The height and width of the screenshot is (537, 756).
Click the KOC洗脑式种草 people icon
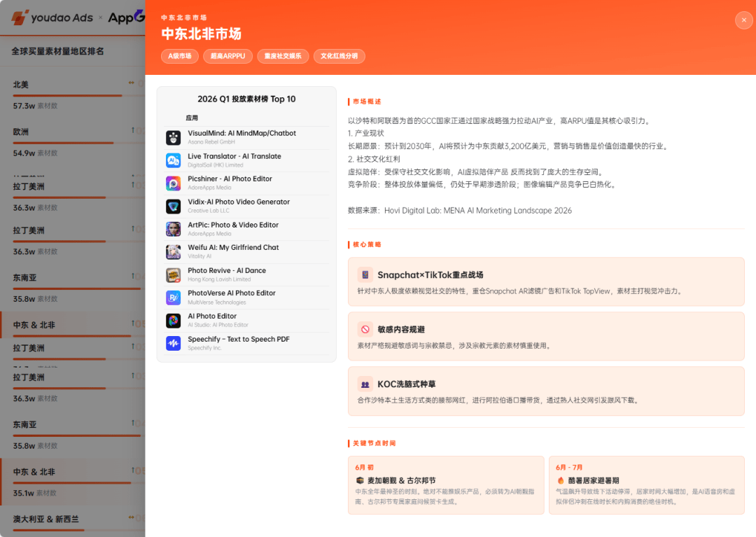pyautogui.click(x=365, y=384)
